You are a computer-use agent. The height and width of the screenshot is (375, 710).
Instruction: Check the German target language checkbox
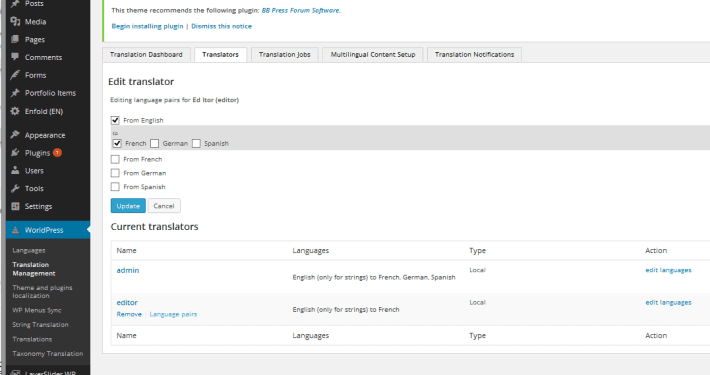click(x=155, y=143)
